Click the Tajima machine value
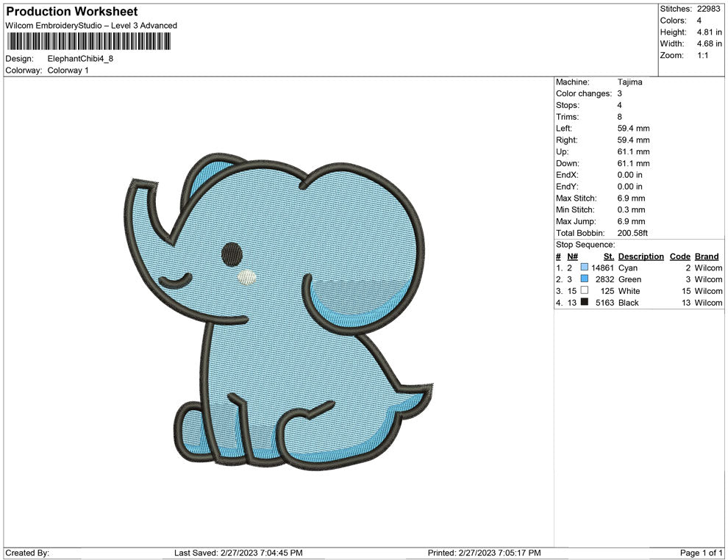This screenshot has height=560, width=728. (629, 82)
